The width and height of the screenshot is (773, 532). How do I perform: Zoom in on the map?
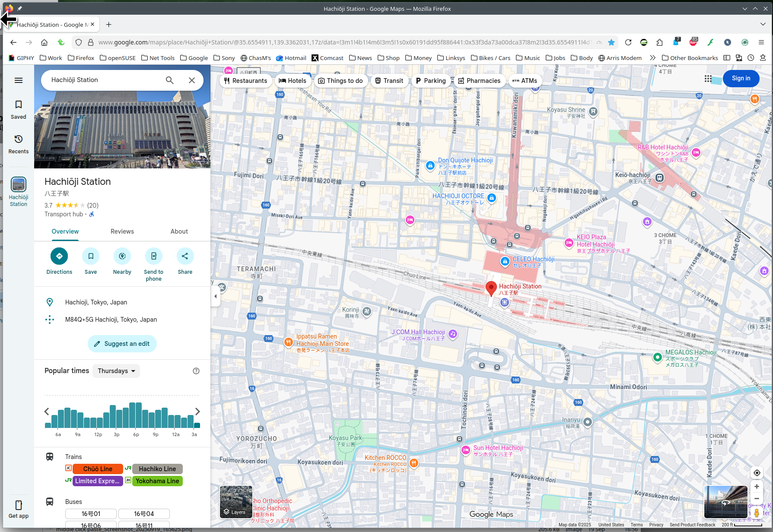pos(757,487)
